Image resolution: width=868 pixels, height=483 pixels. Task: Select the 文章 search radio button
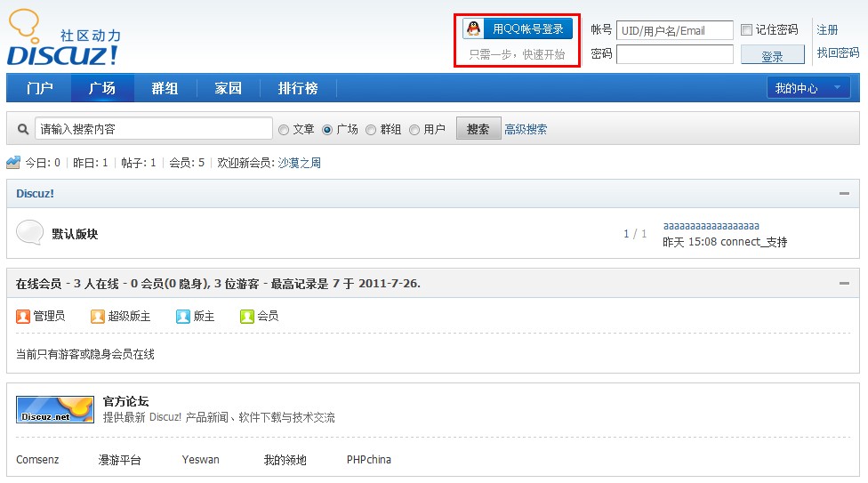[x=284, y=130]
